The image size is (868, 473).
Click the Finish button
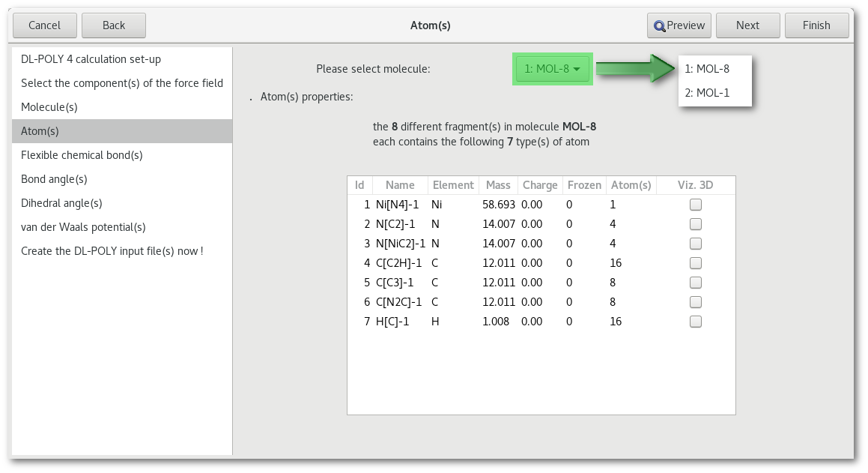point(816,25)
